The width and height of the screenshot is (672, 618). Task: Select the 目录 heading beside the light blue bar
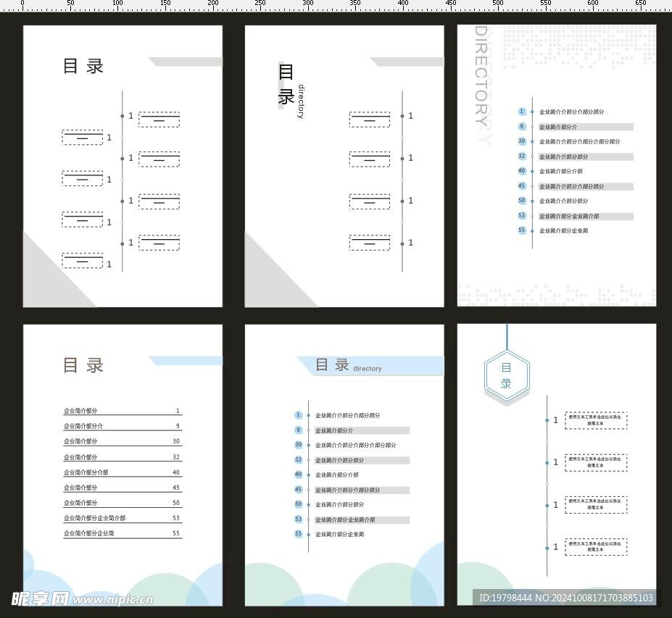83,365
